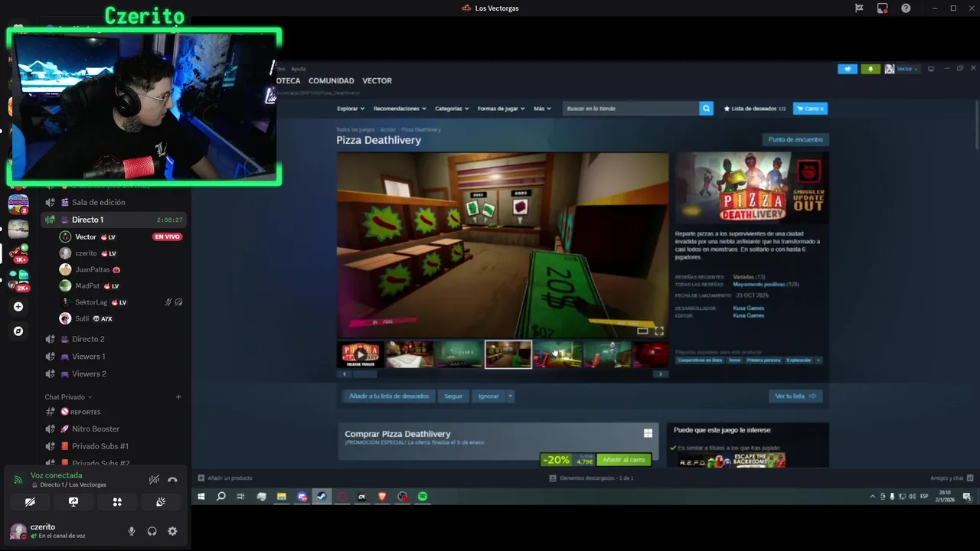The width and height of the screenshot is (980, 551).
Task: Open Lista de deseados link
Action: [755, 109]
